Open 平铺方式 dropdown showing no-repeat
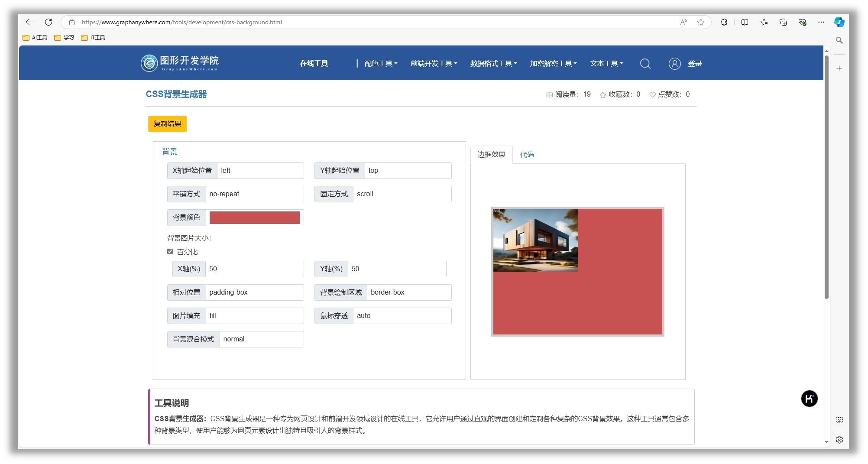This screenshot has width=868, height=464. 255,194
